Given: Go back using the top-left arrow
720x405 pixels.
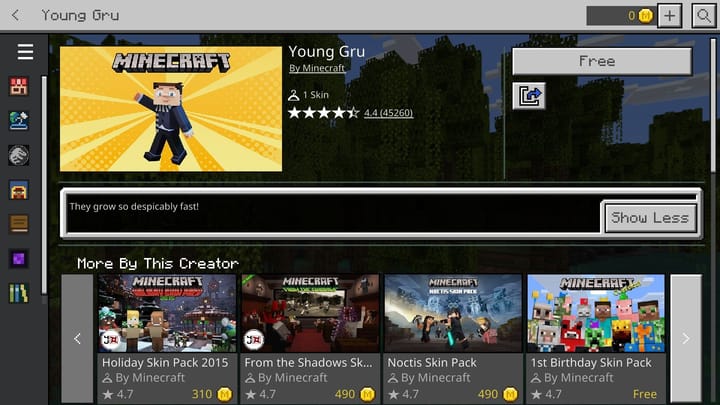Looking at the screenshot, I should (x=15, y=15).
